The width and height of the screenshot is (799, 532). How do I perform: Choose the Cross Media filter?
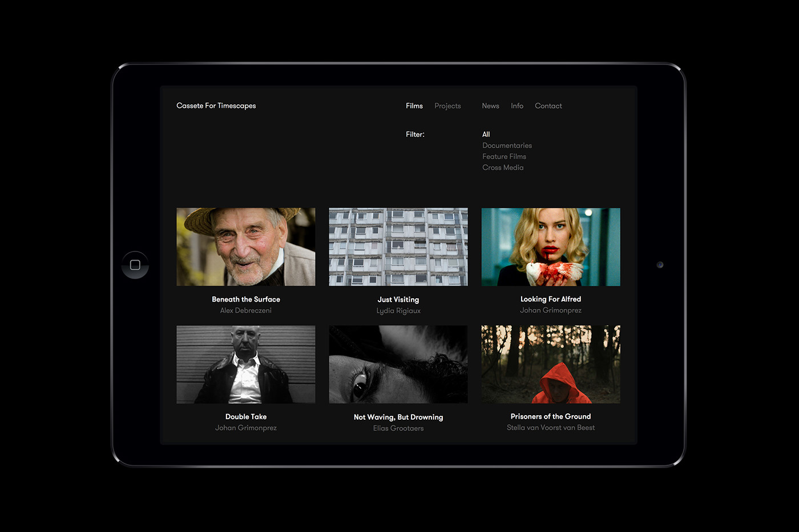point(502,168)
